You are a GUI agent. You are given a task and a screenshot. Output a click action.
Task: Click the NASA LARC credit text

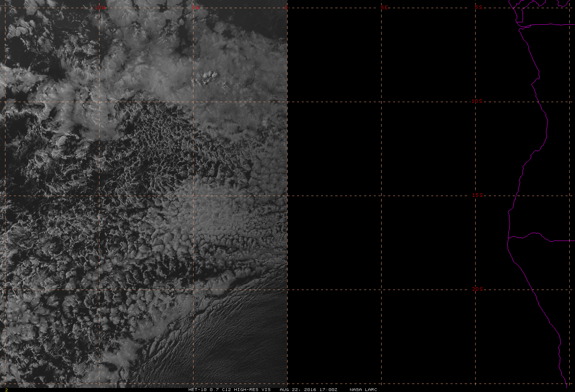[363, 390]
